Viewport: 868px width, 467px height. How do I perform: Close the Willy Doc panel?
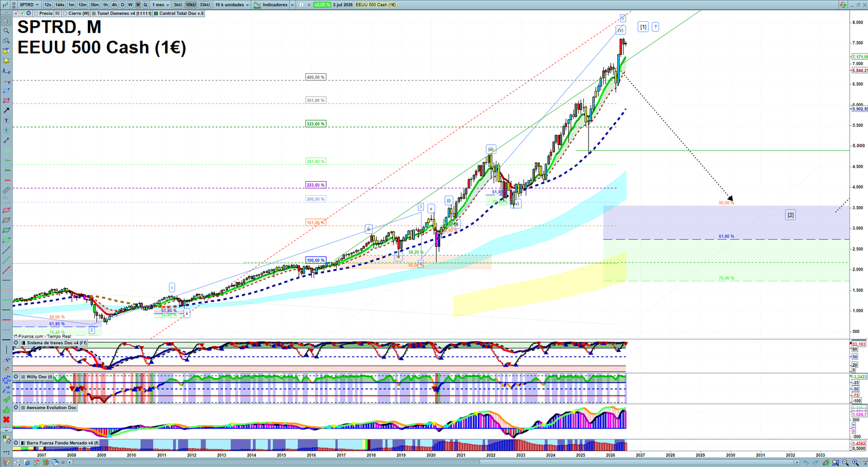click(16, 376)
